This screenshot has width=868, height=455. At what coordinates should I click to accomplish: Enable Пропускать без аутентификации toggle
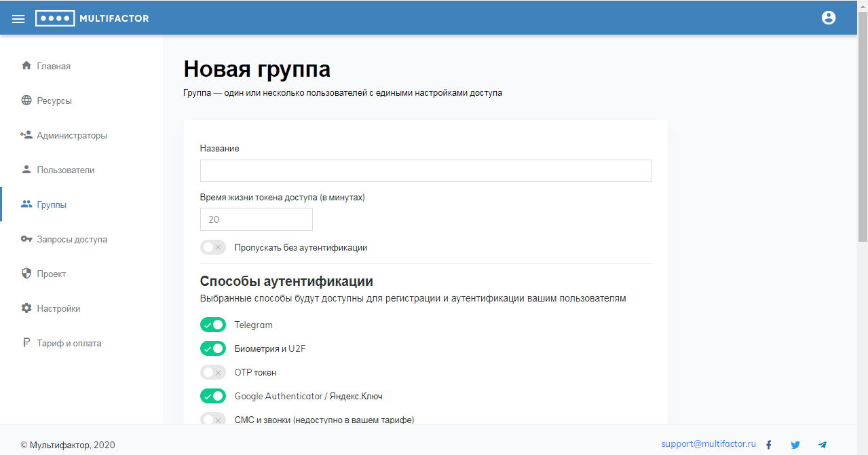point(212,248)
